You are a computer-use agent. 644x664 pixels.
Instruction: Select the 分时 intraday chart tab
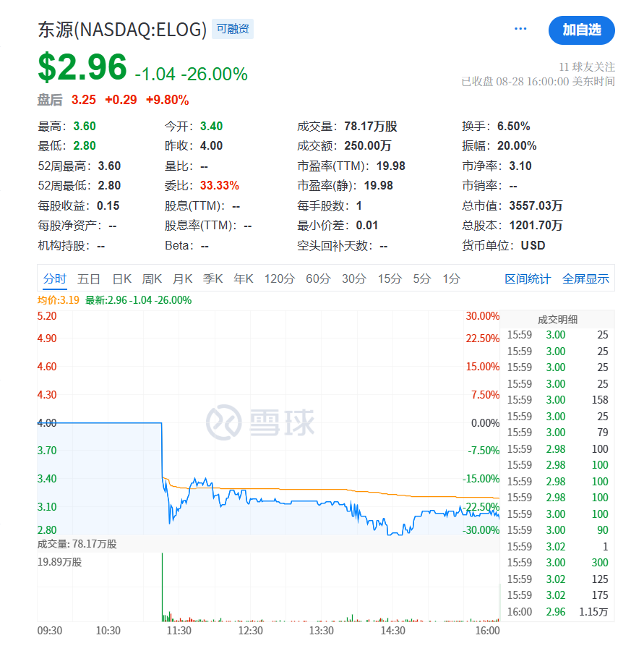coord(54,278)
